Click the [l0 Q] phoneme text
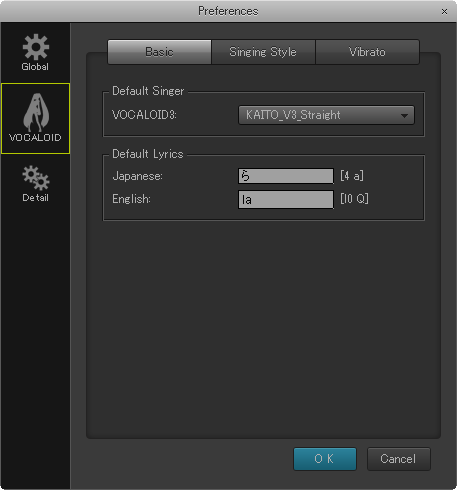The width and height of the screenshot is (457, 490). pos(354,199)
